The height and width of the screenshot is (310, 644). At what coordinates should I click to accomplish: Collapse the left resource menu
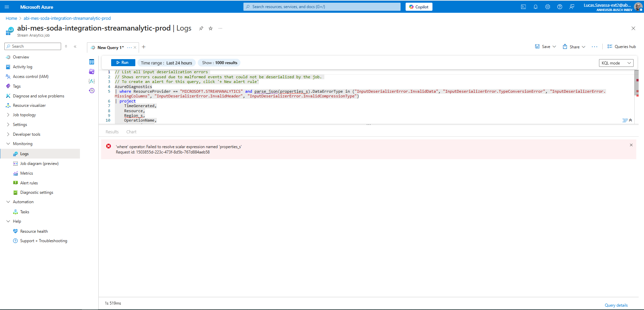(75, 46)
